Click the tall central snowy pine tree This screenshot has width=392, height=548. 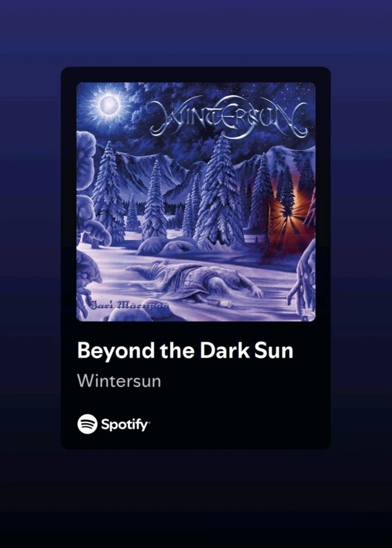tap(220, 191)
